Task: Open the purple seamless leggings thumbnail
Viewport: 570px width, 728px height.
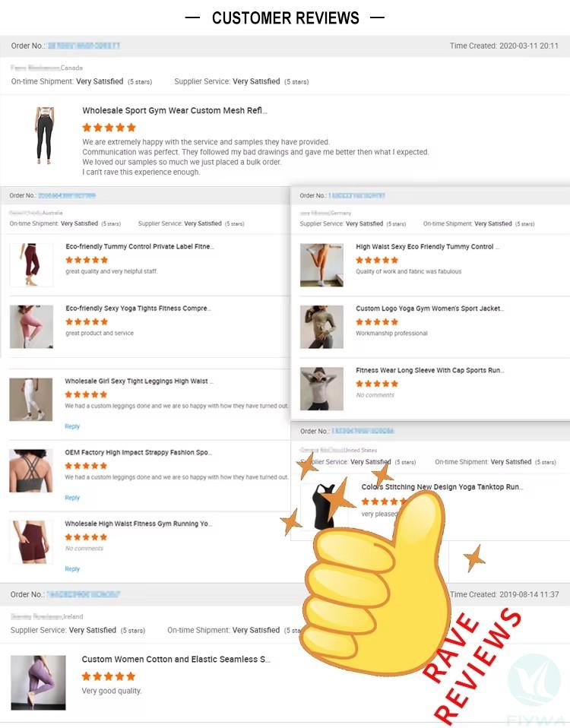Action: [38, 682]
